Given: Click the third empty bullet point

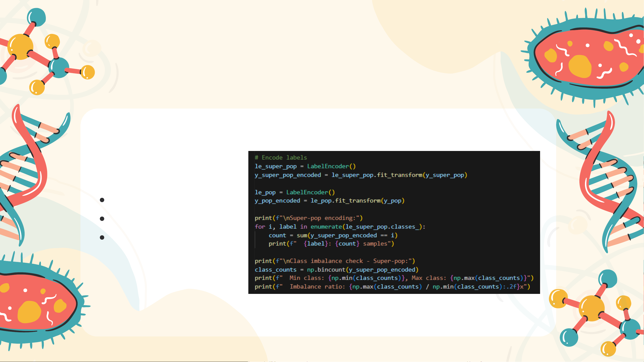Looking at the screenshot, I should coord(102,237).
